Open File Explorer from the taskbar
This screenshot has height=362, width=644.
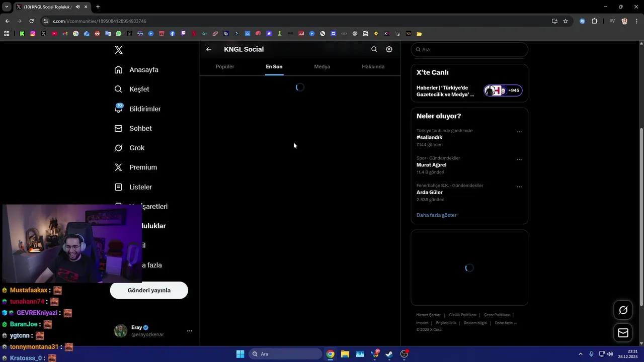point(345,354)
